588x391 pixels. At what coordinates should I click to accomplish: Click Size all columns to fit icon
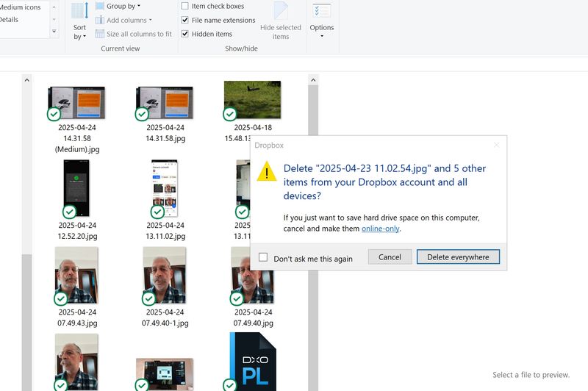pos(100,34)
